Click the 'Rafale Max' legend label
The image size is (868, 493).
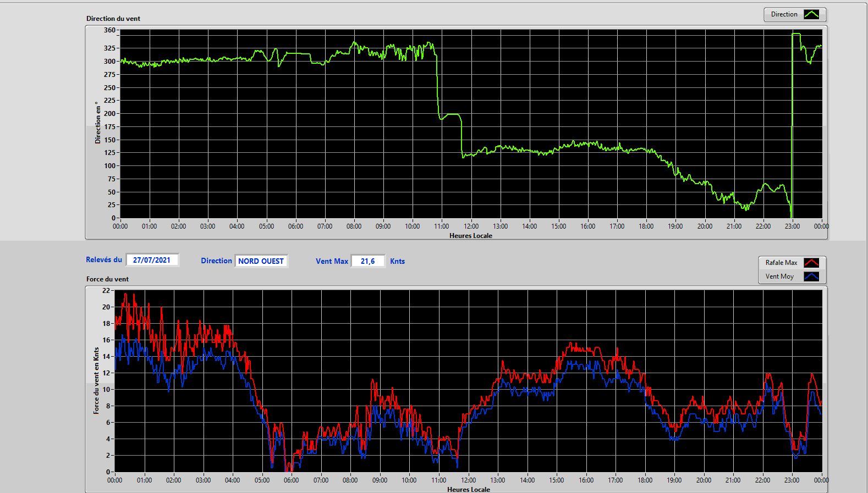click(781, 263)
